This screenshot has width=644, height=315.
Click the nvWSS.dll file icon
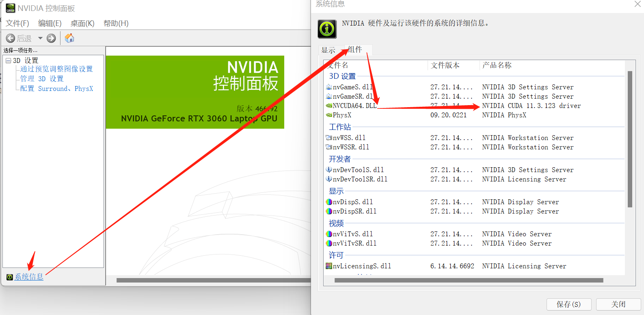coord(329,138)
